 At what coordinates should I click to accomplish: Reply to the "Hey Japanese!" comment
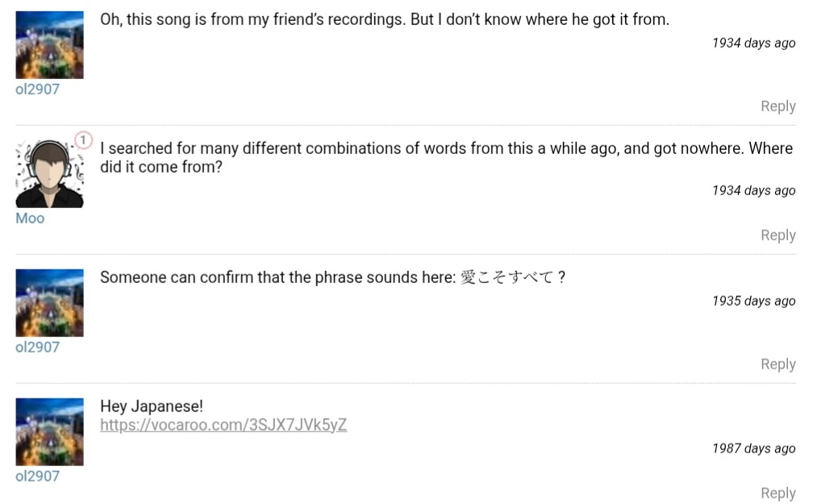tap(778, 494)
